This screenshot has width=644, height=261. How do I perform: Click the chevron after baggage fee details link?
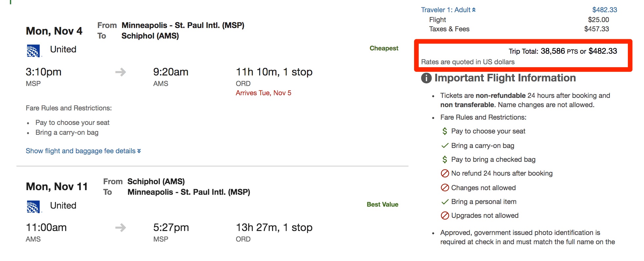click(x=139, y=151)
